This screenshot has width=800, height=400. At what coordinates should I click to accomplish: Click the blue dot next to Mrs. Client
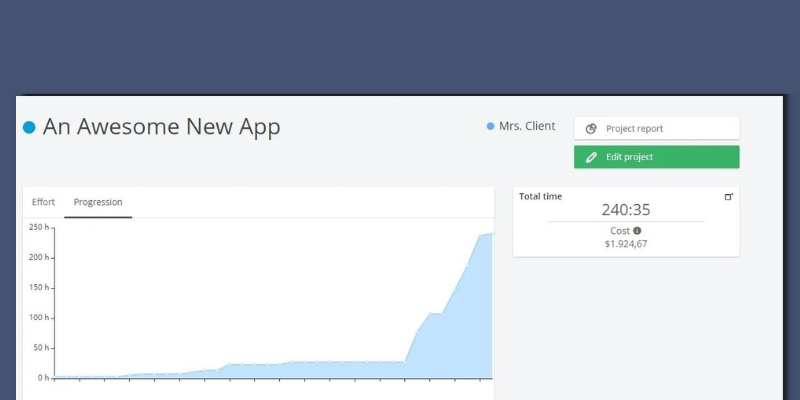(x=490, y=126)
